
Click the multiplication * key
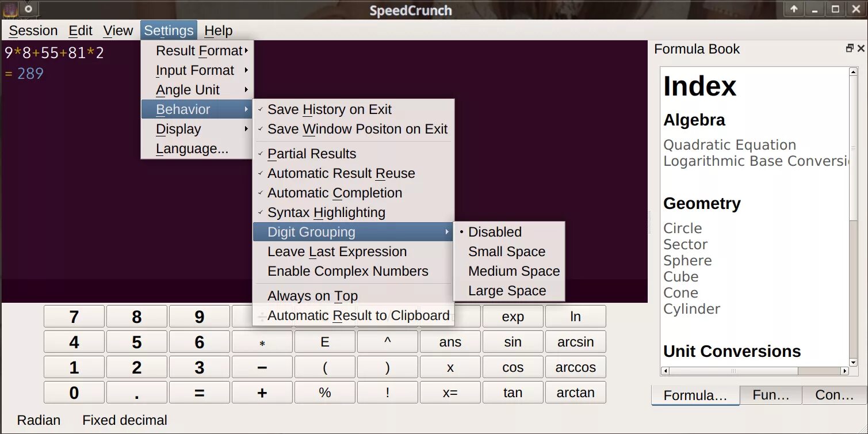262,342
